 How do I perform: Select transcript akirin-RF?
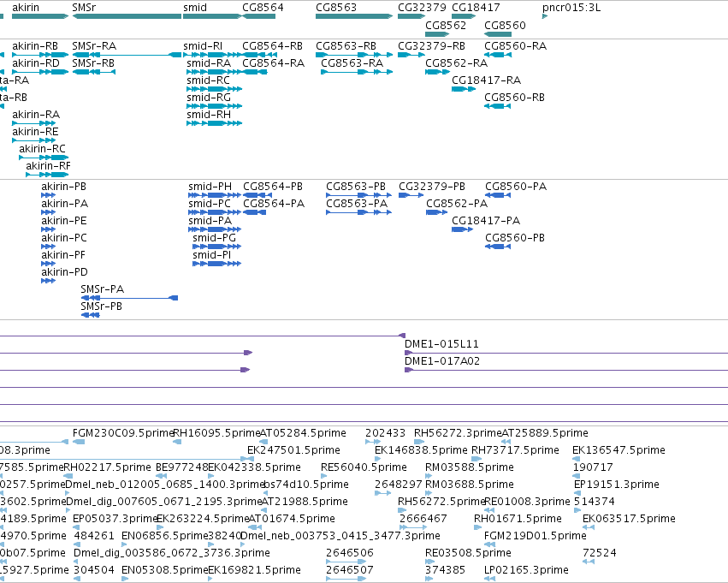pos(49,166)
